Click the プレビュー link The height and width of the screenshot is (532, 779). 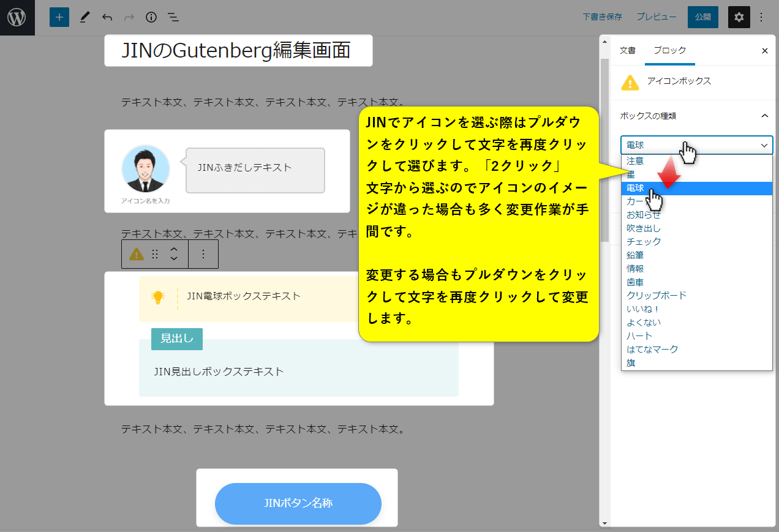pos(657,17)
